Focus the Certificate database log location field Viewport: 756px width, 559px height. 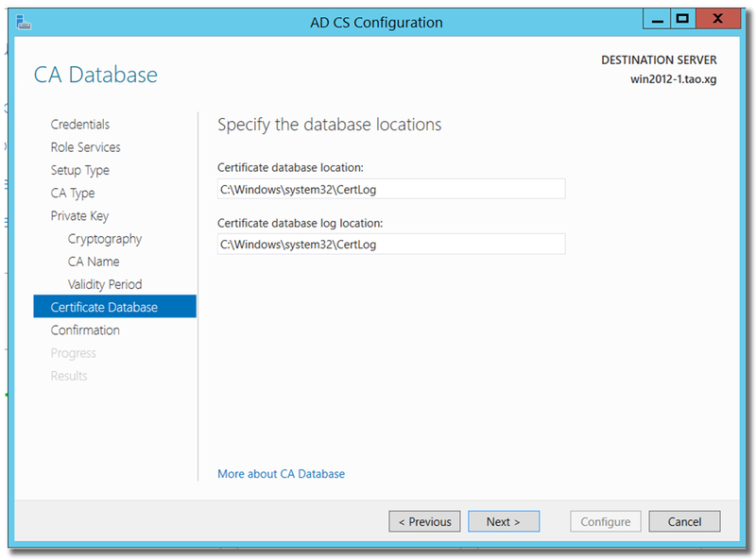click(x=390, y=245)
